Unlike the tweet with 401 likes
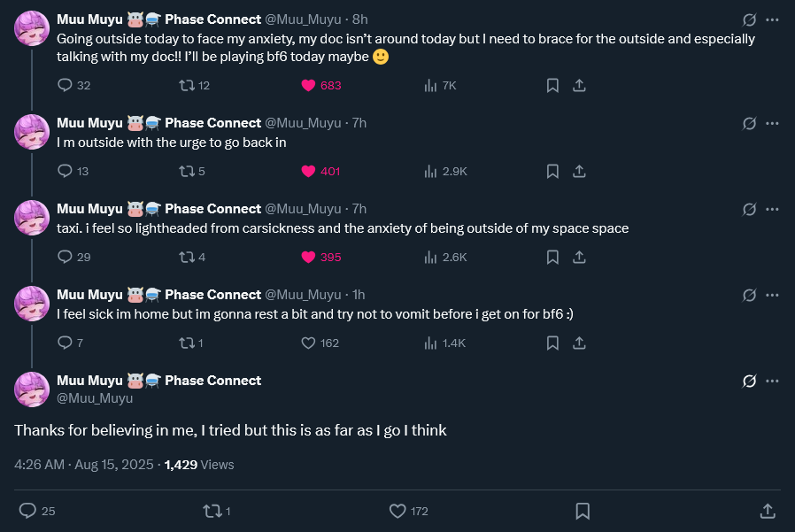Image resolution: width=795 pixels, height=532 pixels. 308,172
